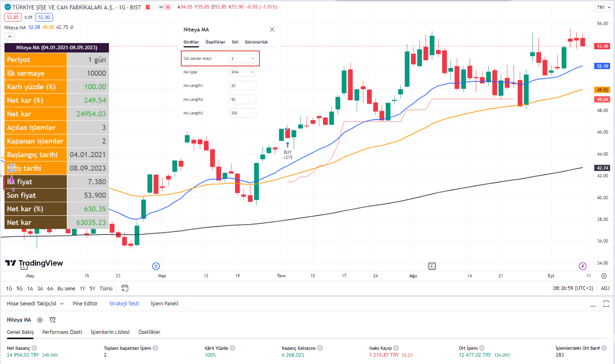Expand the MA type EMA dropdown
This screenshot has height=364, width=615.
pyautogui.click(x=243, y=72)
